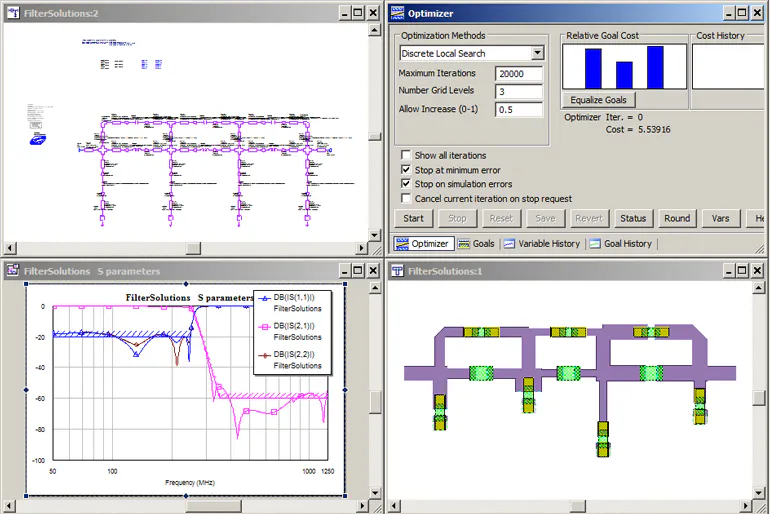Click the shortest middle bar in Relative Goal Cost
The width and height of the screenshot is (770, 514).
coord(624,75)
